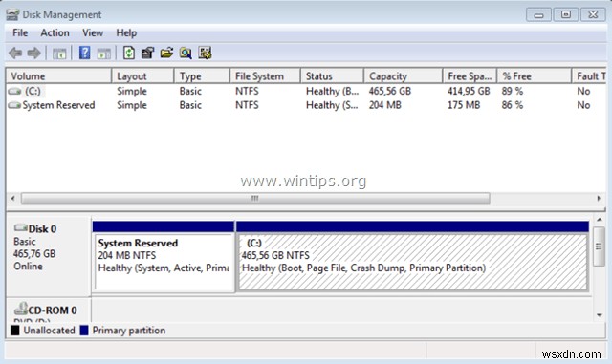Click the blue Primary partition legend swatch
Image resolution: width=612 pixels, height=364 pixels.
[x=84, y=331]
